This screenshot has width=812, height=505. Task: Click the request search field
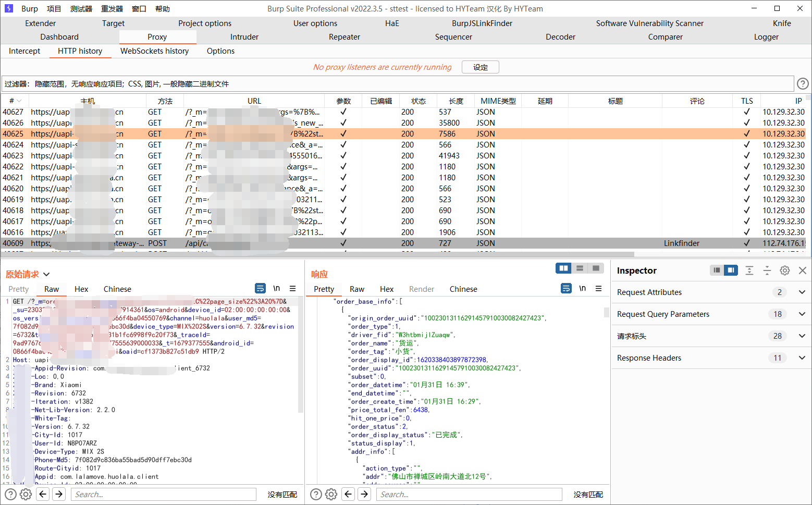click(164, 494)
